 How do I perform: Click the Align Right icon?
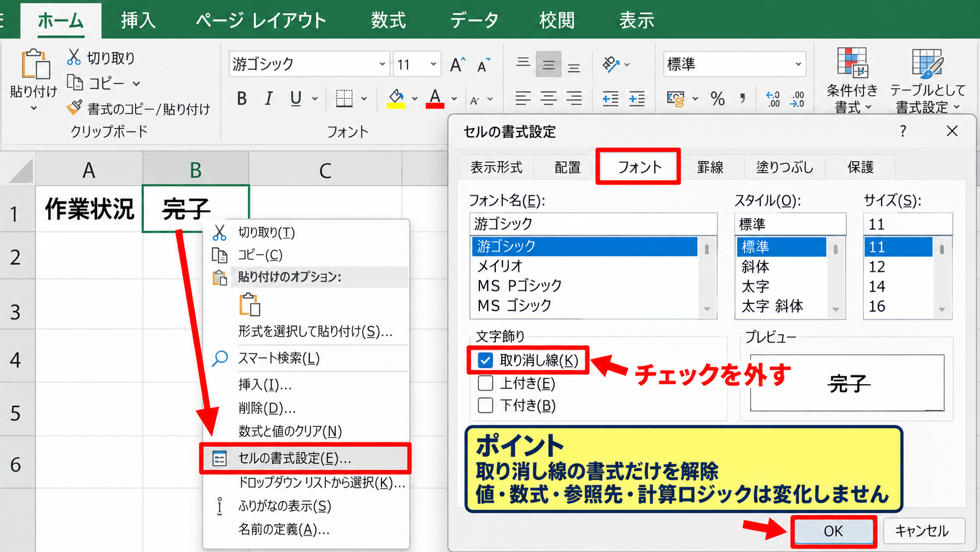pyautogui.click(x=574, y=99)
